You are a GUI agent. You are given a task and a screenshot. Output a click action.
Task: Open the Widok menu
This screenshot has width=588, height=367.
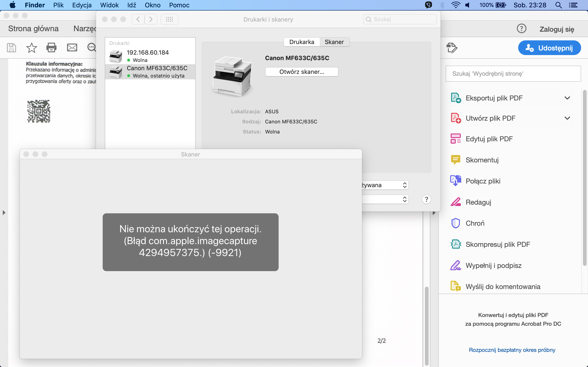[109, 5]
